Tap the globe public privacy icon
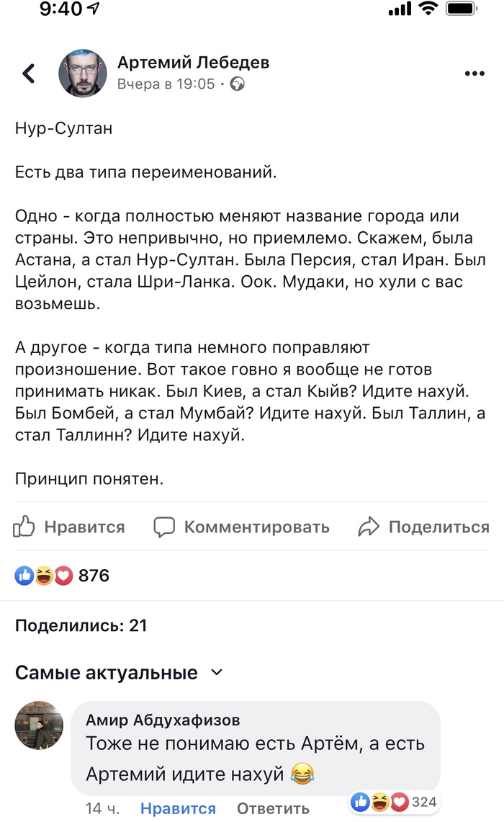Image resolution: width=504 pixels, height=822 pixels. coord(237,84)
